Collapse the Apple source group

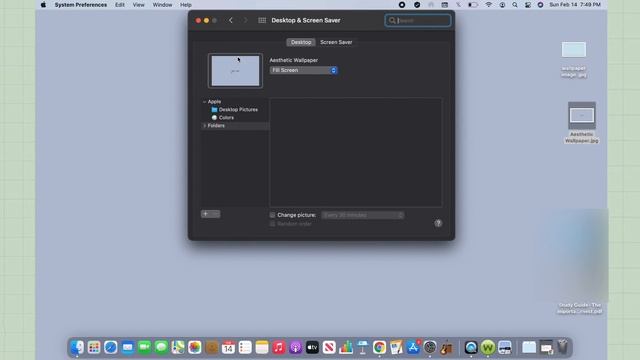204,102
